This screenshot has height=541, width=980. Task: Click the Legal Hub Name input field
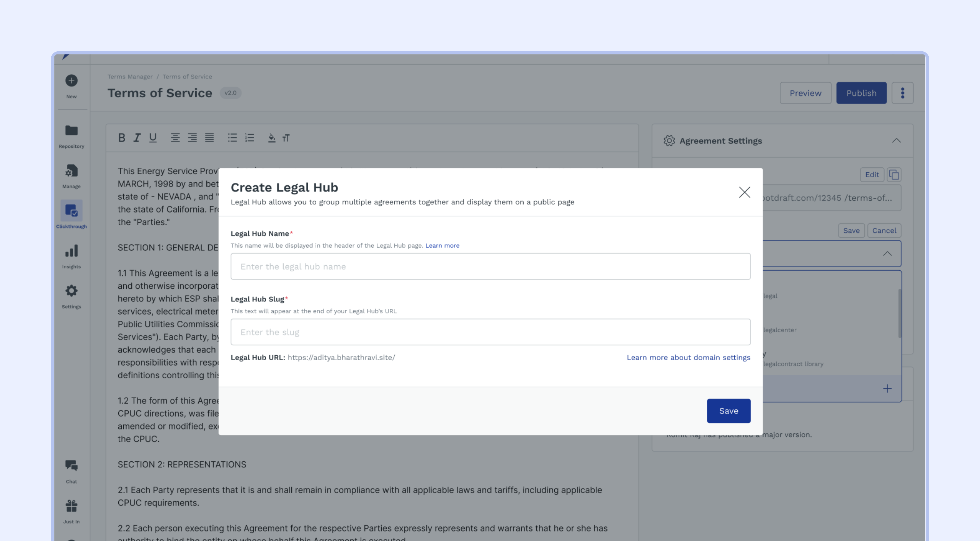[490, 266]
